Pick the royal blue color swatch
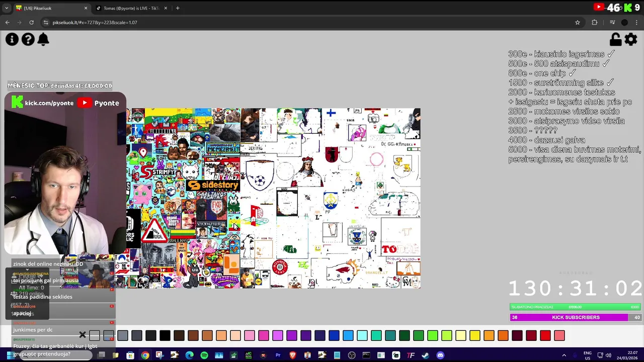Screen dimensions: 644x362 (x=334, y=335)
